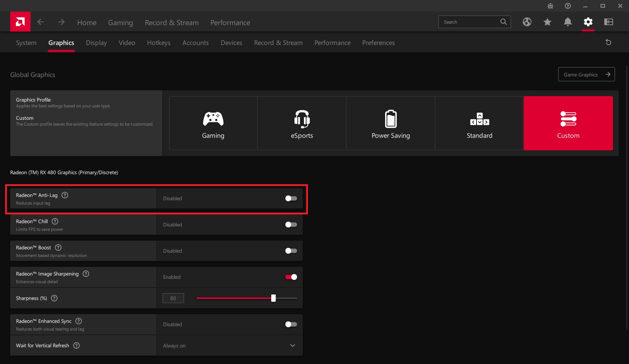The height and width of the screenshot is (364, 629).
Task: Select the Gaming graphics profile
Action: pyautogui.click(x=213, y=123)
